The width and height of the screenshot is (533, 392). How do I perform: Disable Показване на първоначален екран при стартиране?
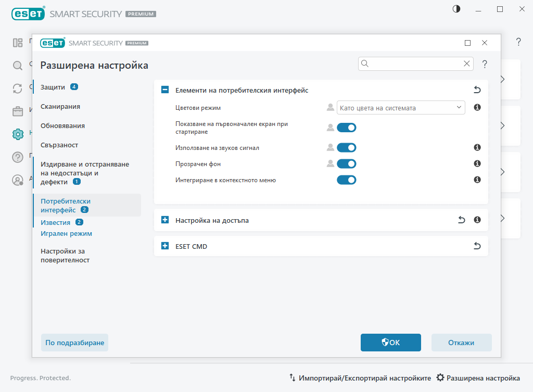(x=347, y=127)
